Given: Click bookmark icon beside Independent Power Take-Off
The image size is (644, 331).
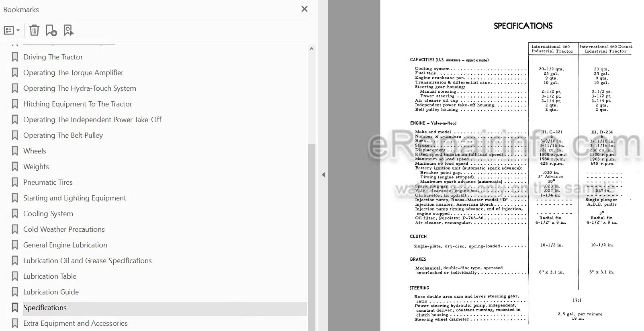Looking at the screenshot, I should [15, 120].
